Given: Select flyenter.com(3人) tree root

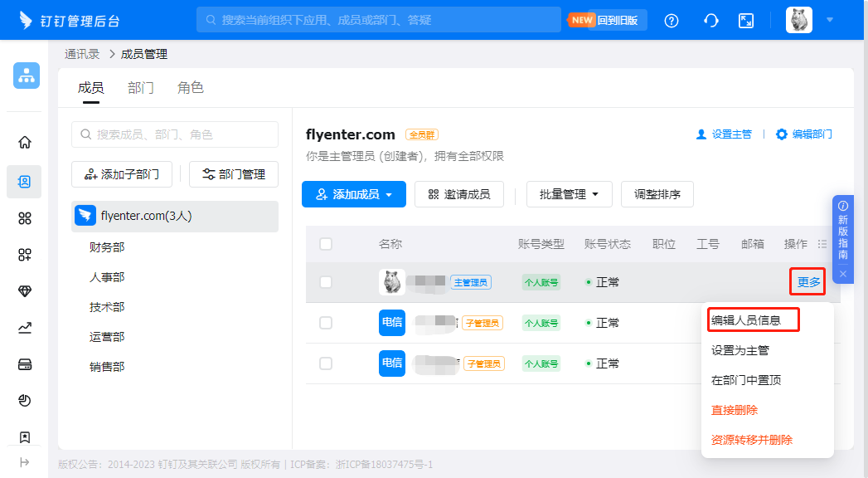Looking at the screenshot, I should [175, 216].
